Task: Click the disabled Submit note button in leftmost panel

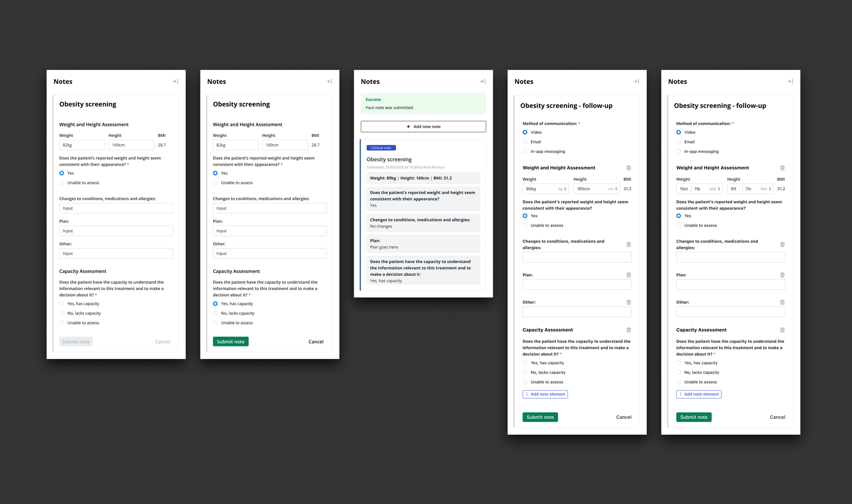Action: [x=76, y=342]
